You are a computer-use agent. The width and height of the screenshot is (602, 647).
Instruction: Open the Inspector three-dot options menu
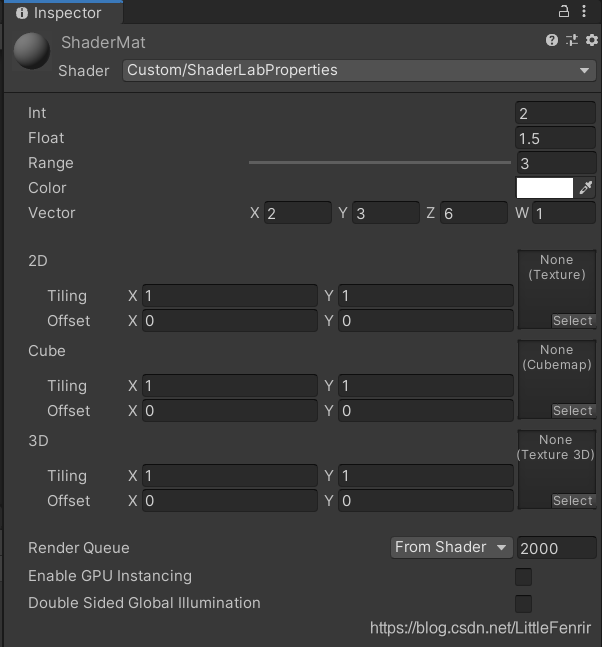point(584,11)
